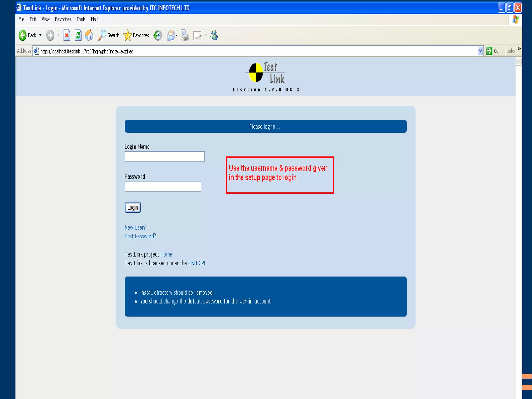Open the View menu
Image resolution: width=532 pixels, height=399 pixels.
(46, 19)
